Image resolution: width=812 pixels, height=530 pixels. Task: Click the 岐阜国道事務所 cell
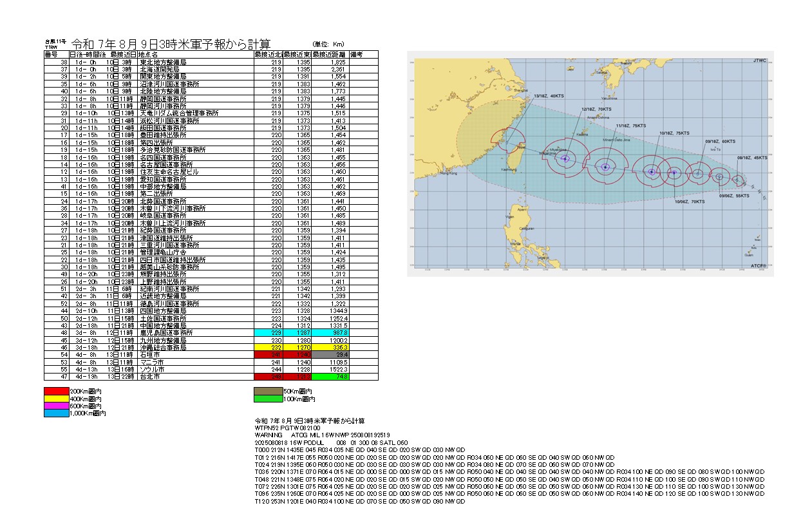[x=196, y=216]
